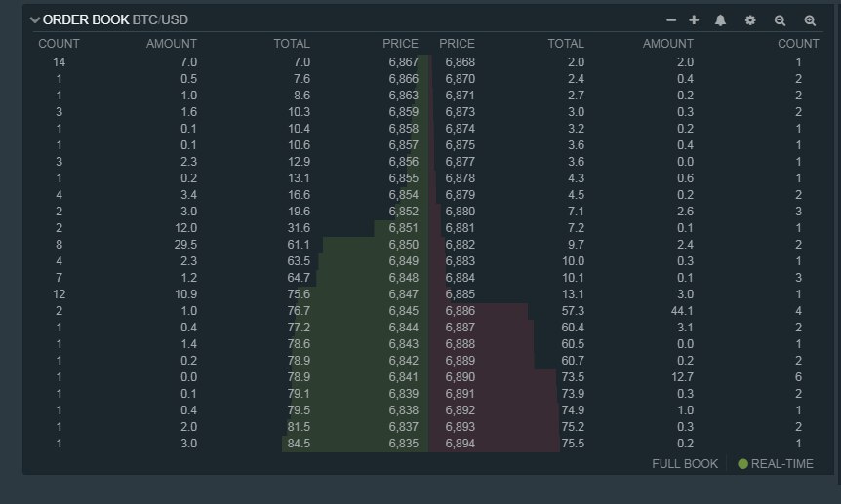Open order book alerts bell
The image size is (841, 504).
tap(721, 19)
